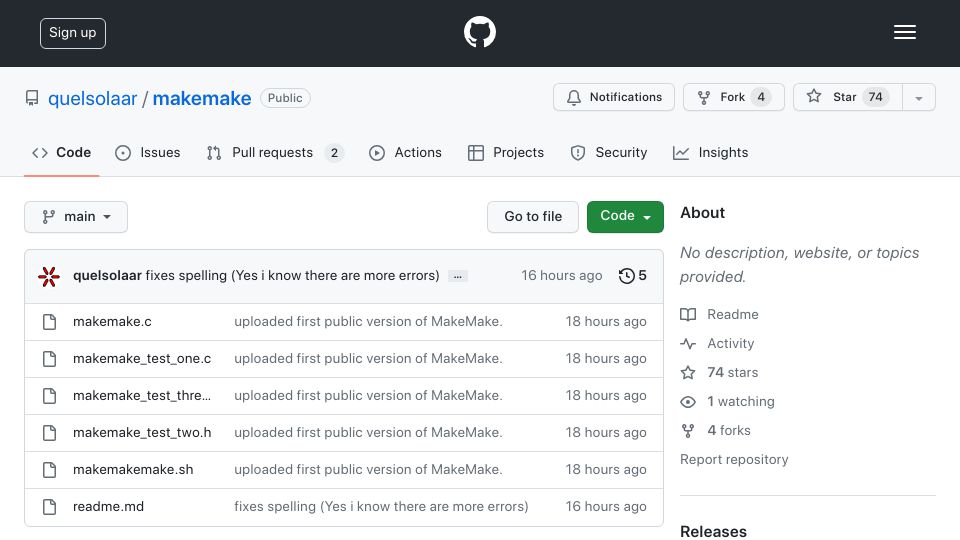The height and width of the screenshot is (540, 960).
Task: Click the file icon for makemake.c
Action: pyautogui.click(x=50, y=322)
